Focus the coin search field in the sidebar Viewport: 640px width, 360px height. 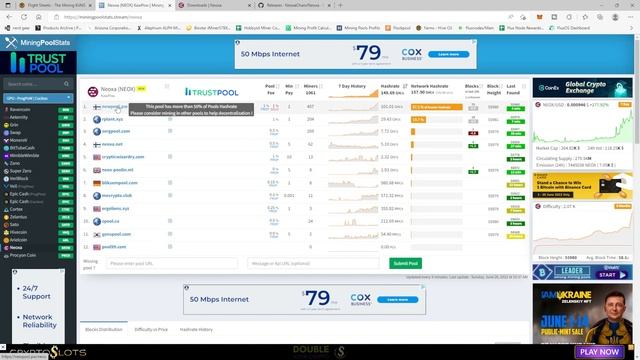34,84
